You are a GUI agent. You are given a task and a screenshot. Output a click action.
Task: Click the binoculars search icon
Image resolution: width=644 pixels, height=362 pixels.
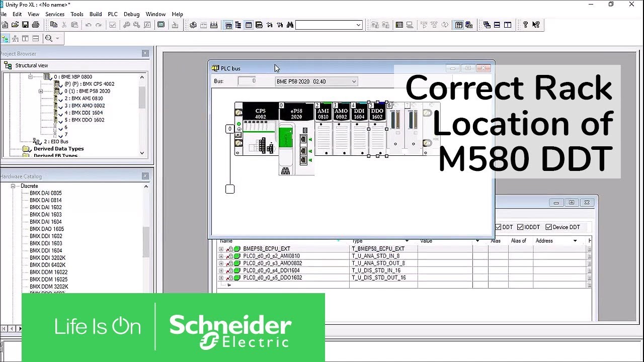pyautogui.click(x=290, y=25)
